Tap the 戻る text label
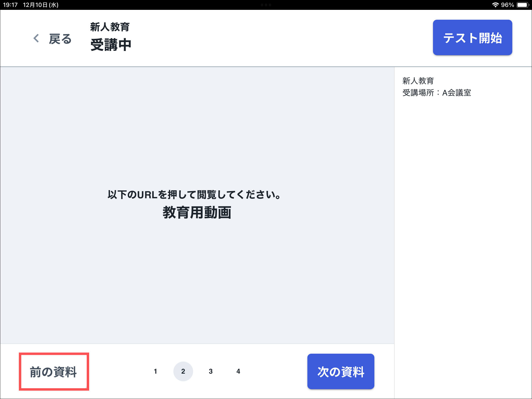 pos(60,39)
